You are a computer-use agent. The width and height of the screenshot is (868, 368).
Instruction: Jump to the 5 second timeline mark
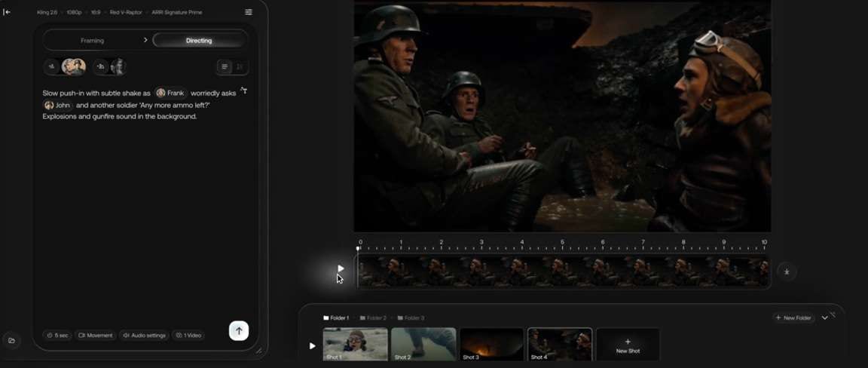562,243
